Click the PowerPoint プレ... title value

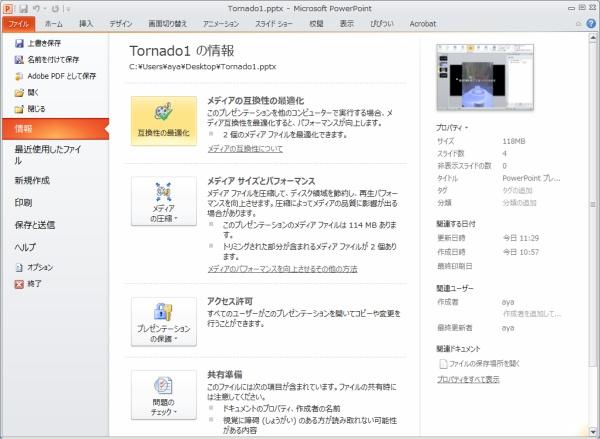pyautogui.click(x=531, y=178)
